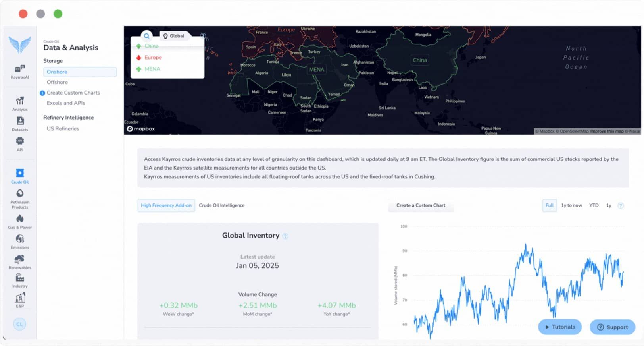This screenshot has width=644, height=346.
Task: Select the Global tab on map panel
Action: 174,36
